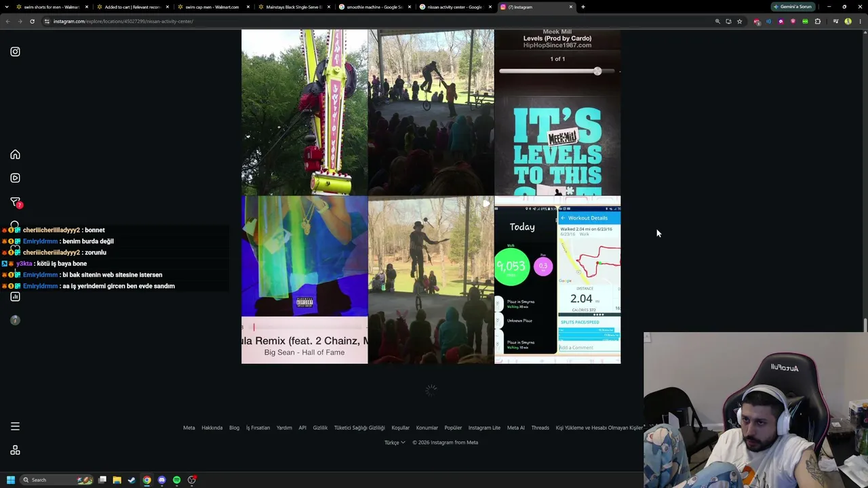Open the hamburger More menu in sidebar
The width and height of the screenshot is (868, 488).
[x=15, y=426]
